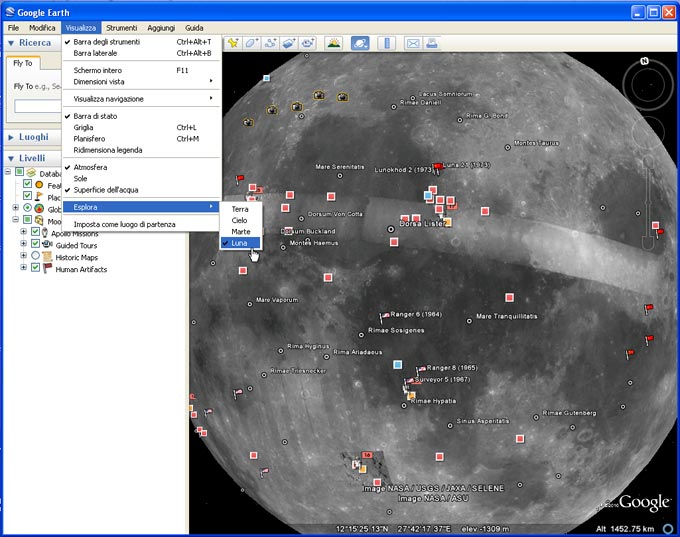Select Schermo intero menu entry
680x537 pixels.
[141, 70]
